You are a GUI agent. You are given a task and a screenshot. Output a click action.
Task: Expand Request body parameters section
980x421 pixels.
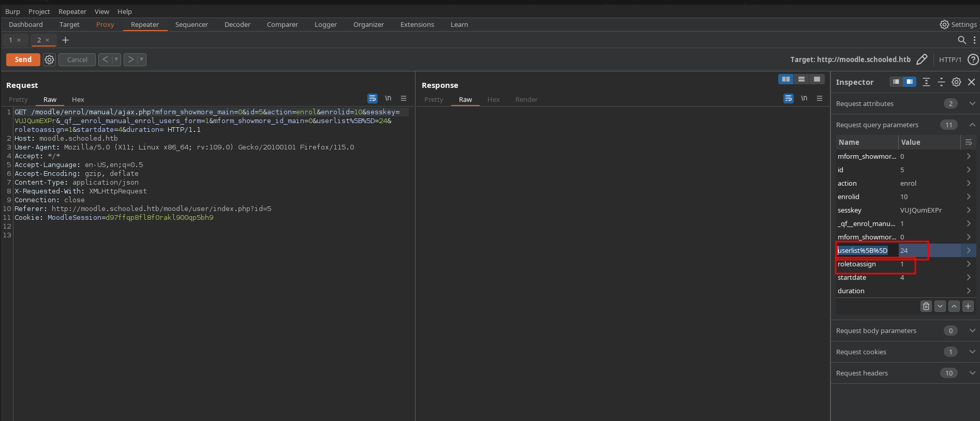tap(972, 330)
